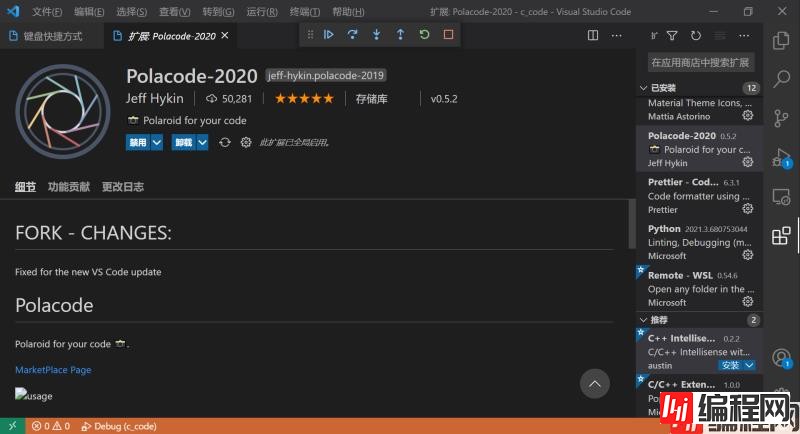Stop debugging with the red square
The image size is (800, 434).
[x=448, y=34]
